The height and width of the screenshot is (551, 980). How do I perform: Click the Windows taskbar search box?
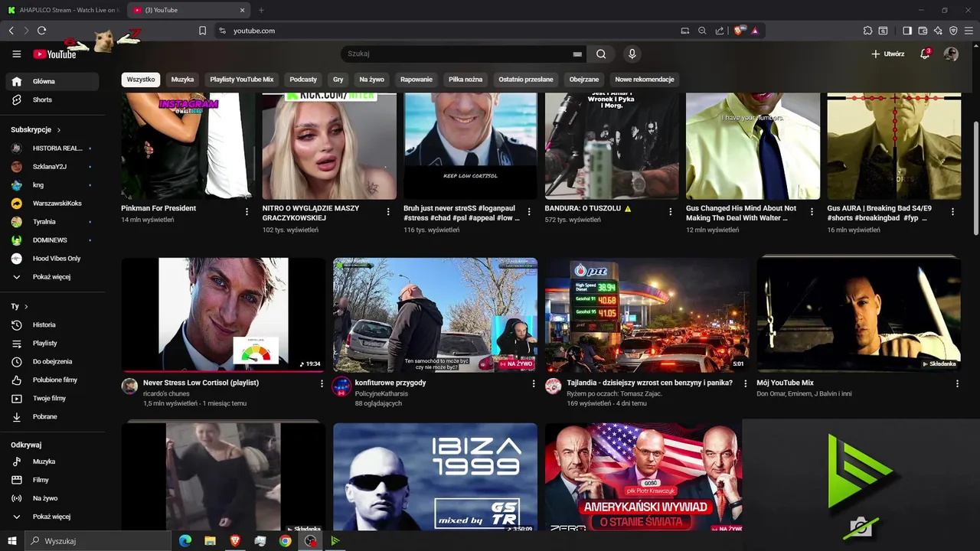pyautogui.click(x=97, y=541)
